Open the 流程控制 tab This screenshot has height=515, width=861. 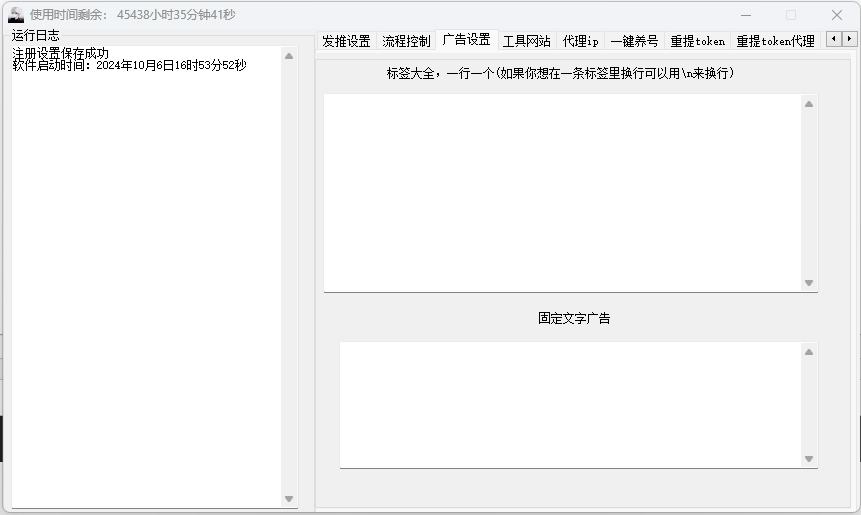click(x=406, y=41)
